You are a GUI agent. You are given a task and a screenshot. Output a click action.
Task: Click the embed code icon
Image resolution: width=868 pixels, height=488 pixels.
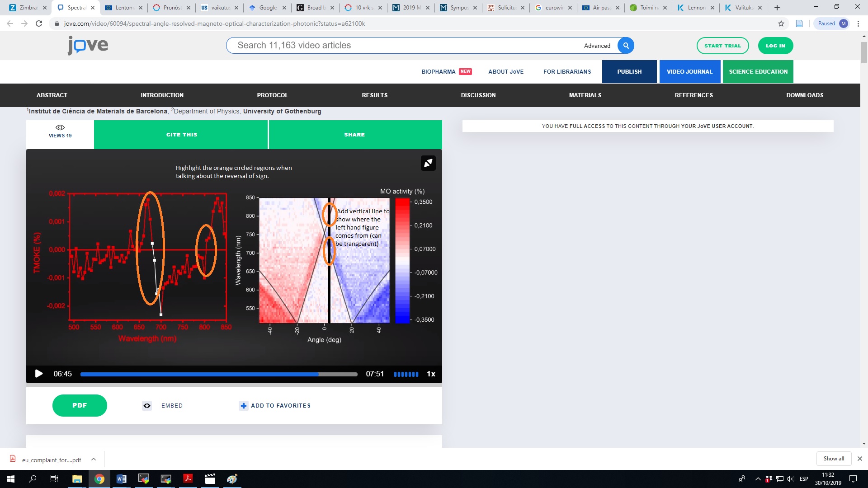pos(147,406)
